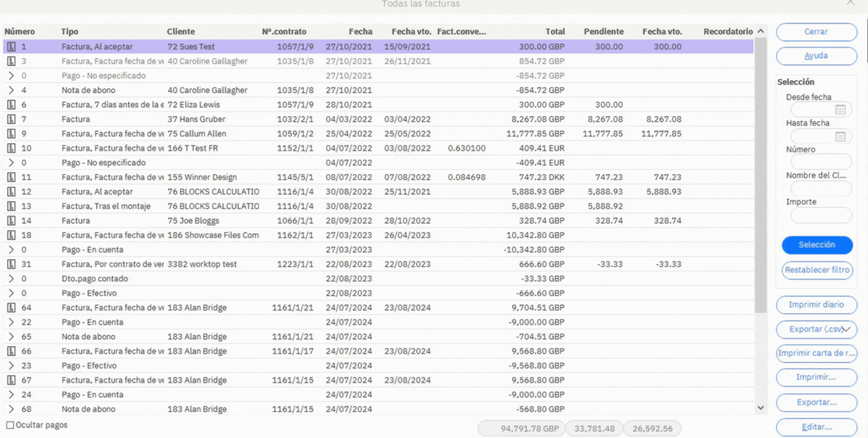868x438 pixels.
Task: Click inside the Importe input field
Action: point(821,215)
